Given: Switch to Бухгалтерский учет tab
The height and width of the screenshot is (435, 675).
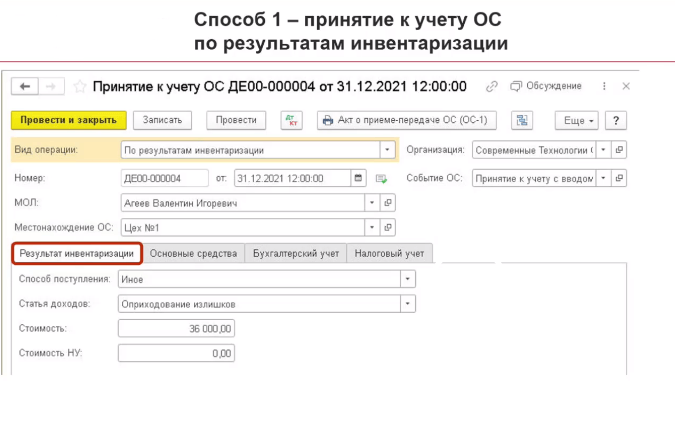Looking at the screenshot, I should coord(296,253).
